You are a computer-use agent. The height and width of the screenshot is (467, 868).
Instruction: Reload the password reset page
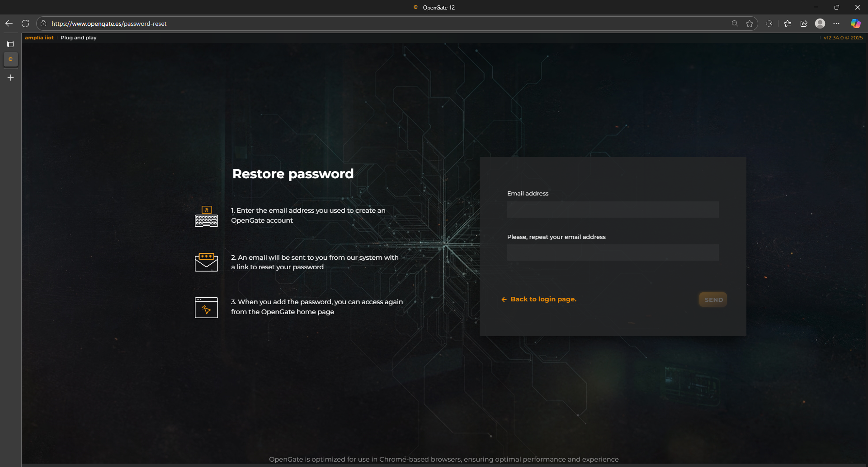pyautogui.click(x=25, y=24)
